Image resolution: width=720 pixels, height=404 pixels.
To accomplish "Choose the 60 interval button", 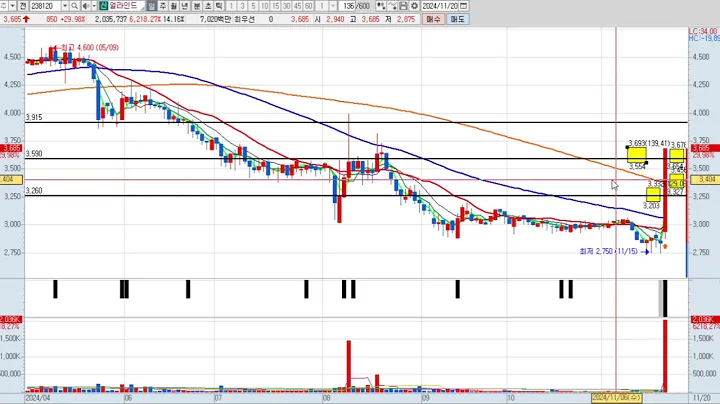I will [x=309, y=6].
